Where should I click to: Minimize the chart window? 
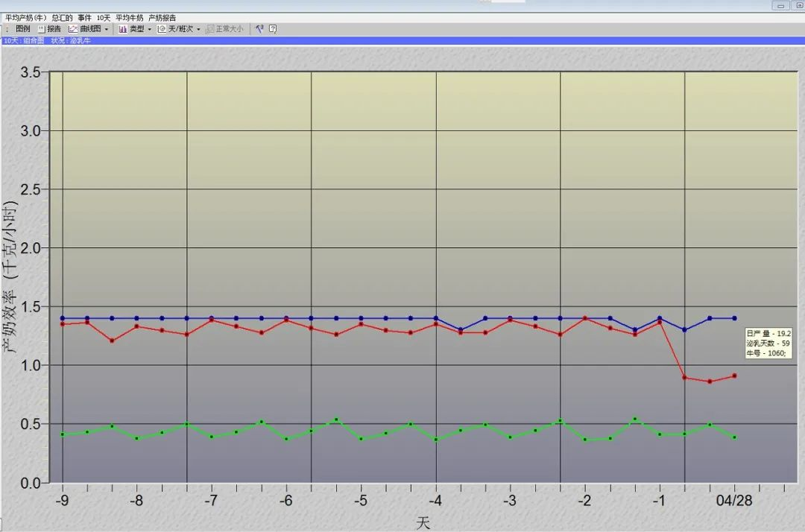coord(781,6)
